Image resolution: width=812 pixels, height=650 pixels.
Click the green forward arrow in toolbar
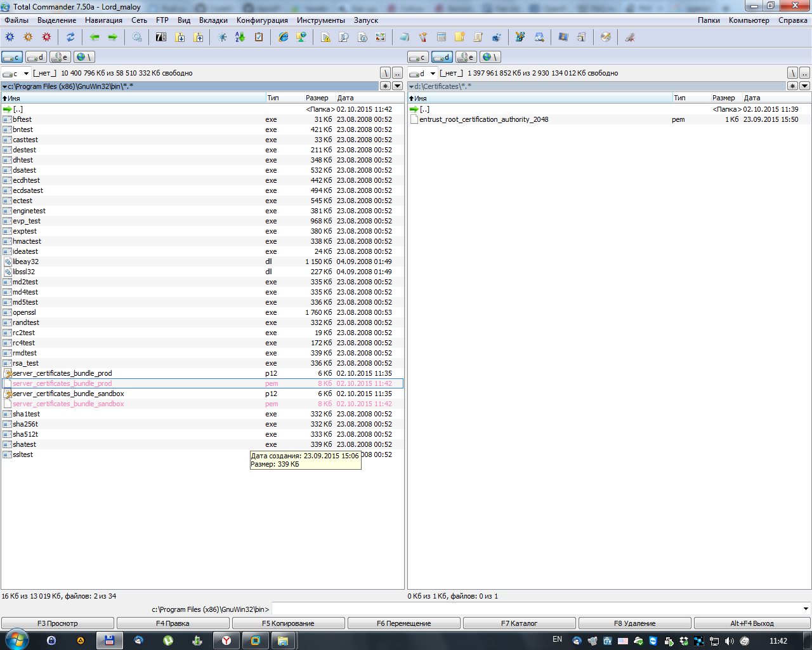(x=112, y=37)
